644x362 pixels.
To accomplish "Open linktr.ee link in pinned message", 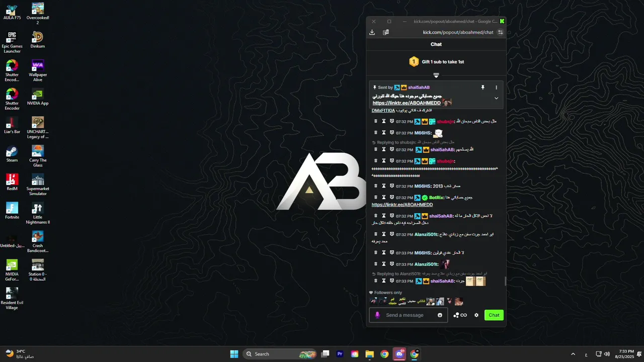I will coord(407,103).
